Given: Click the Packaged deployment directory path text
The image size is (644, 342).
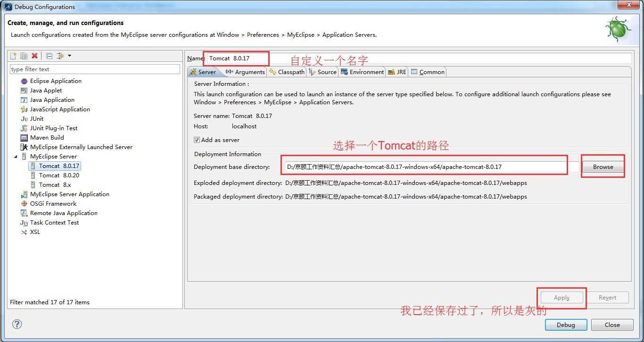Looking at the screenshot, I should [406, 197].
